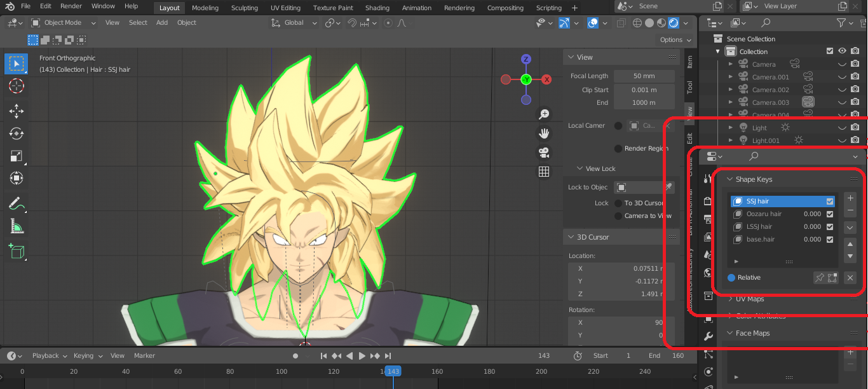Viewport: 868px width, 389px height.
Task: Collapse the Shape Keys panel
Action: point(731,179)
